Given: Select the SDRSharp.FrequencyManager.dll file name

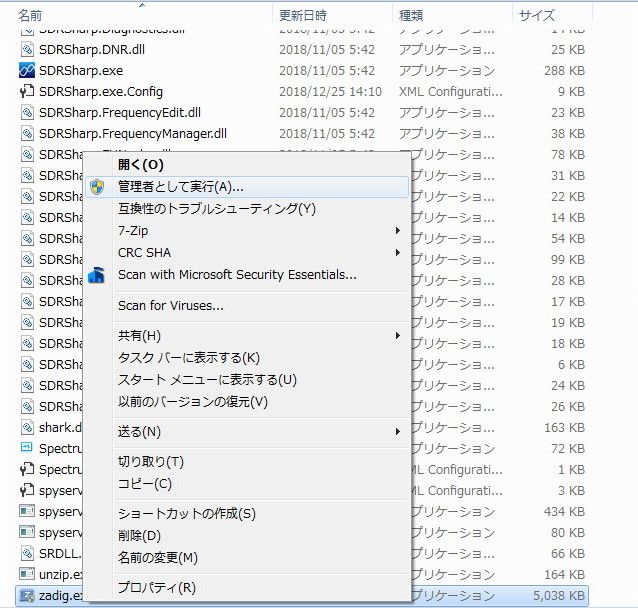Looking at the screenshot, I should [x=133, y=133].
